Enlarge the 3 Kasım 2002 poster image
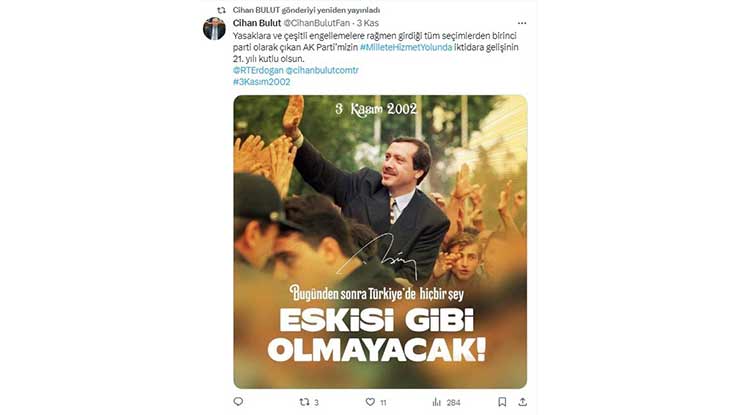Screen dimensions: 750x415 380,241
